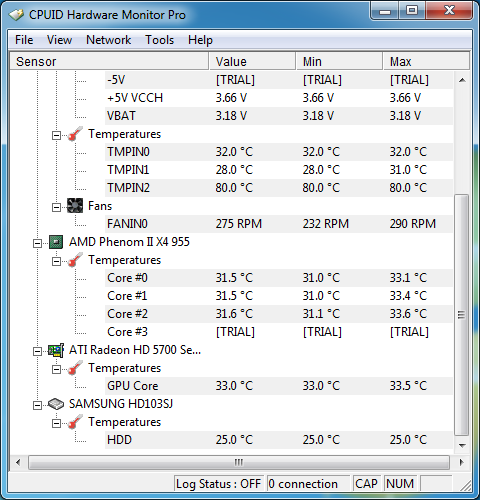Collapse Temperatures node under AMD Phenom
This screenshot has width=480, height=500.
click(x=56, y=261)
